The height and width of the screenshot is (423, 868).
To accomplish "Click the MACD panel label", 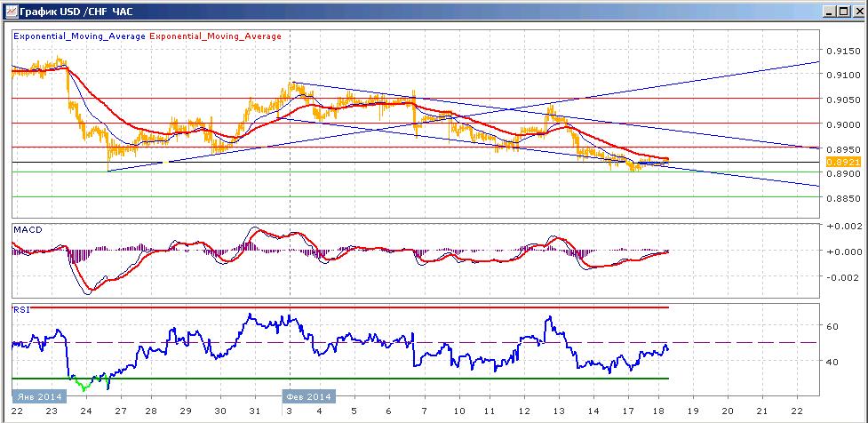I will pyautogui.click(x=27, y=229).
